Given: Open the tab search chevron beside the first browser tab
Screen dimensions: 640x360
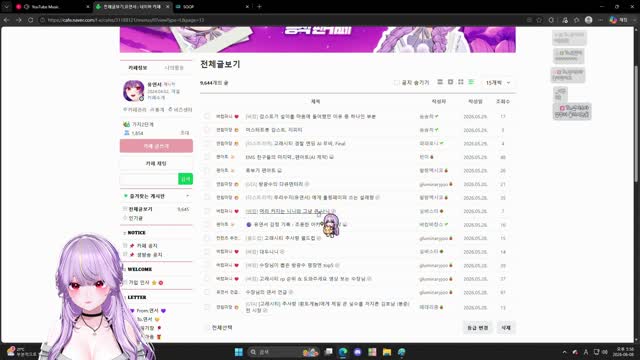Looking at the screenshot, I should pyautogui.click(x=6, y=7).
